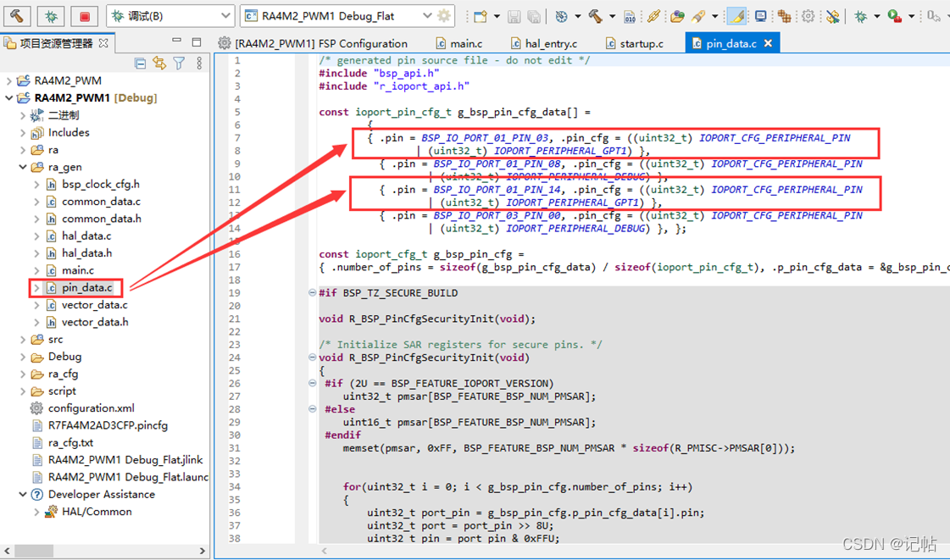
Task: Select hal_data.h in the tree
Action: pos(86,253)
